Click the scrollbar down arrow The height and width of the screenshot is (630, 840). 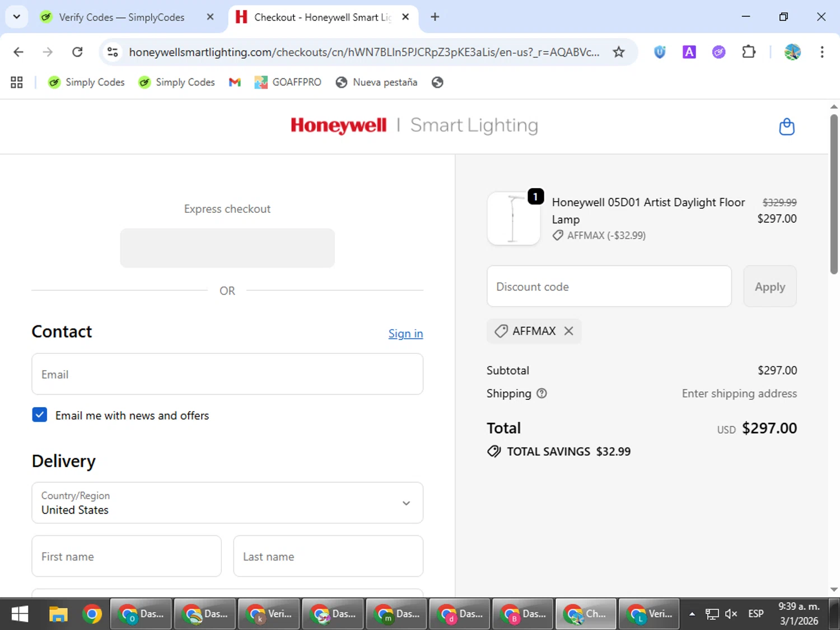pos(834,589)
